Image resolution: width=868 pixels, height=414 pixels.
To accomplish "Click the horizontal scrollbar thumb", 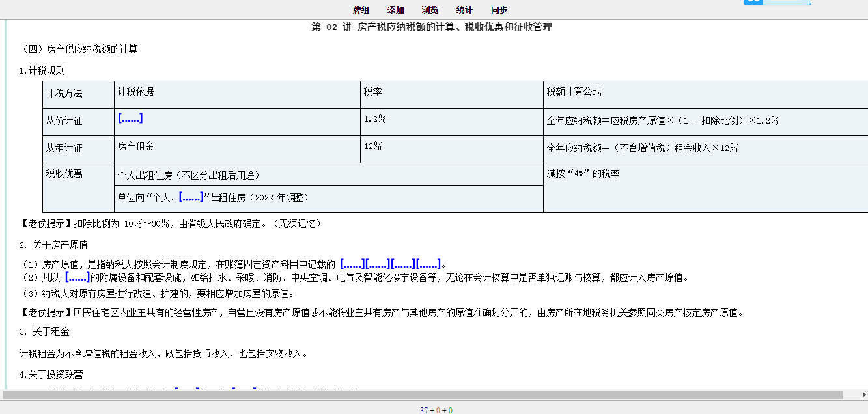I will tap(423, 395).
